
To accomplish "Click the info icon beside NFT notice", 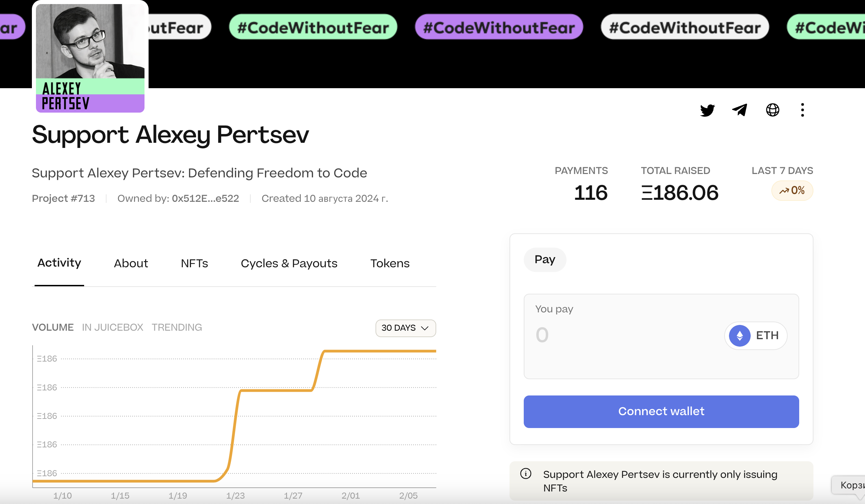I will tap(525, 474).
